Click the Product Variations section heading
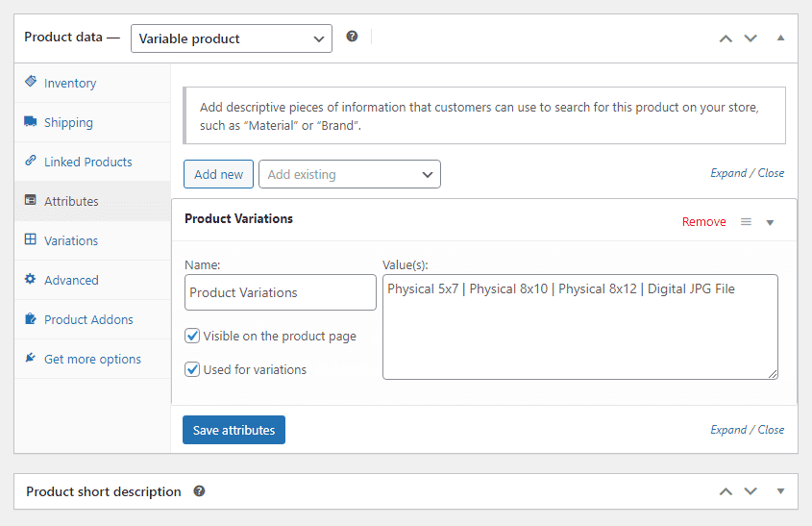The height and width of the screenshot is (526, 812). tap(238, 218)
